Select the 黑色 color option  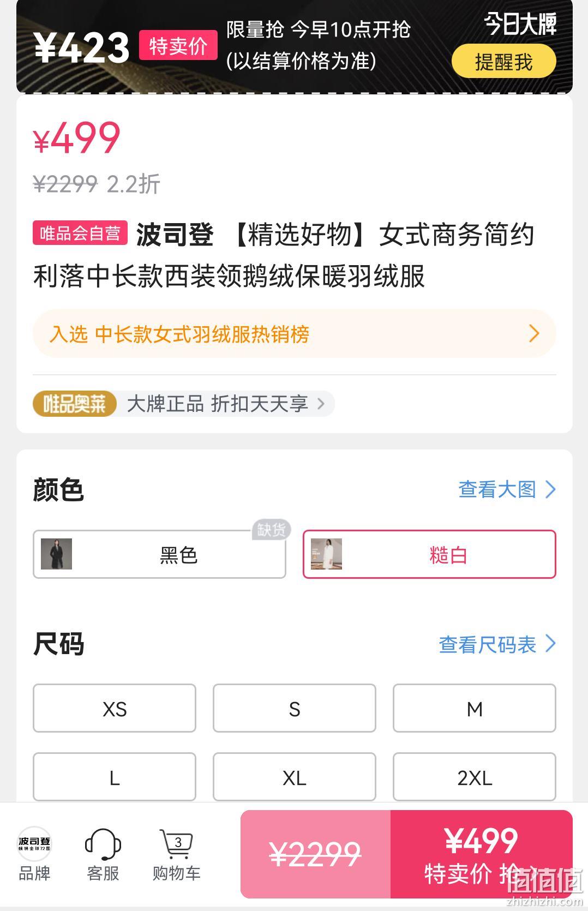pos(159,554)
